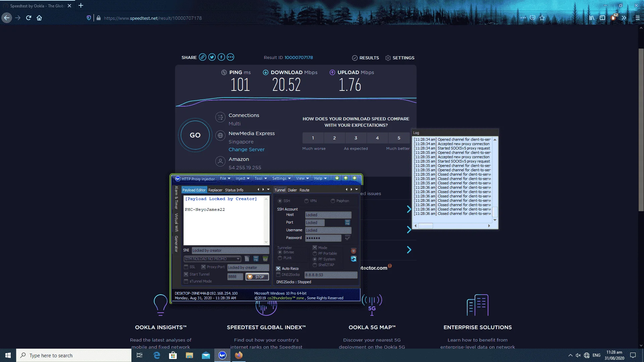This screenshot has height=362, width=644.
Task: Open the View dropdown menu
Action: click(x=302, y=179)
